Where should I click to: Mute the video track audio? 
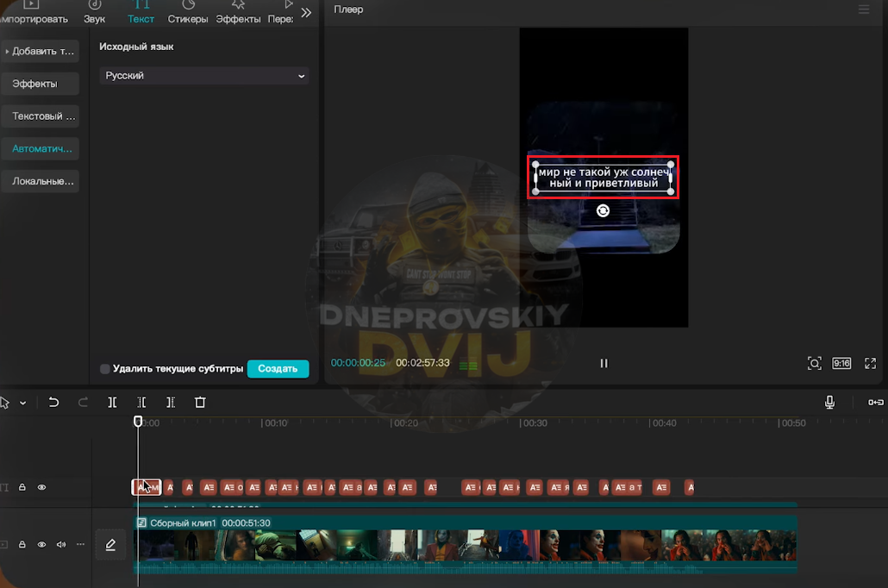click(x=61, y=544)
